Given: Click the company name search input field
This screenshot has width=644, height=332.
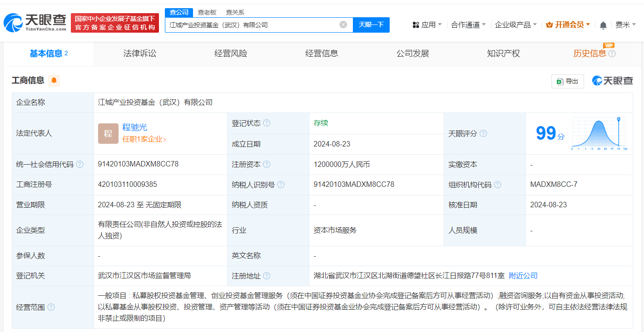Looking at the screenshot, I should click(252, 25).
